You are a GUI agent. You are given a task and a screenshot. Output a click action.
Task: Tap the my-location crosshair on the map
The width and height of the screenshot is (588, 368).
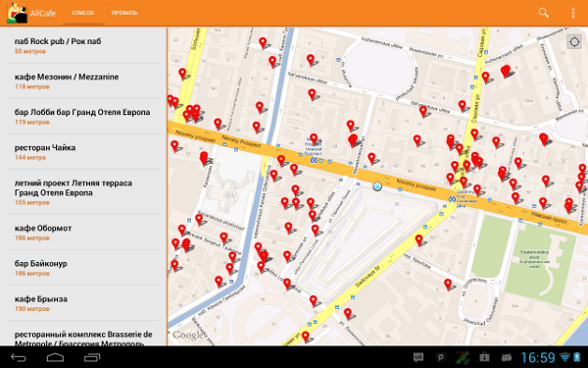574,41
